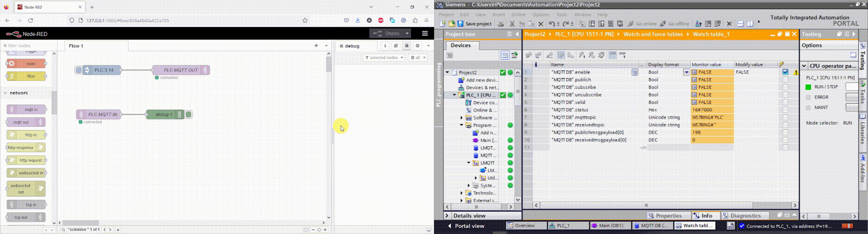The width and height of the screenshot is (868, 234).
Task: Open the info sidebar tab icon
Action: click(x=385, y=45)
